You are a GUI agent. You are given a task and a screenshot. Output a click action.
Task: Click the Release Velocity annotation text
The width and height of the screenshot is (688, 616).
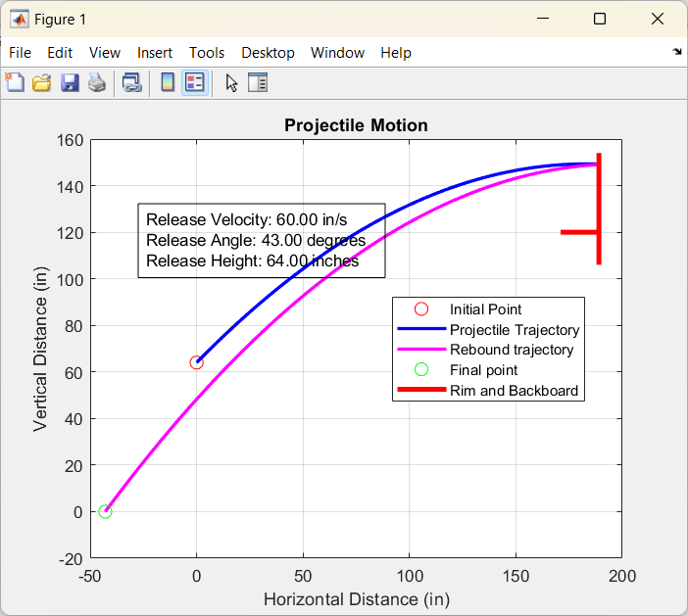click(246, 219)
